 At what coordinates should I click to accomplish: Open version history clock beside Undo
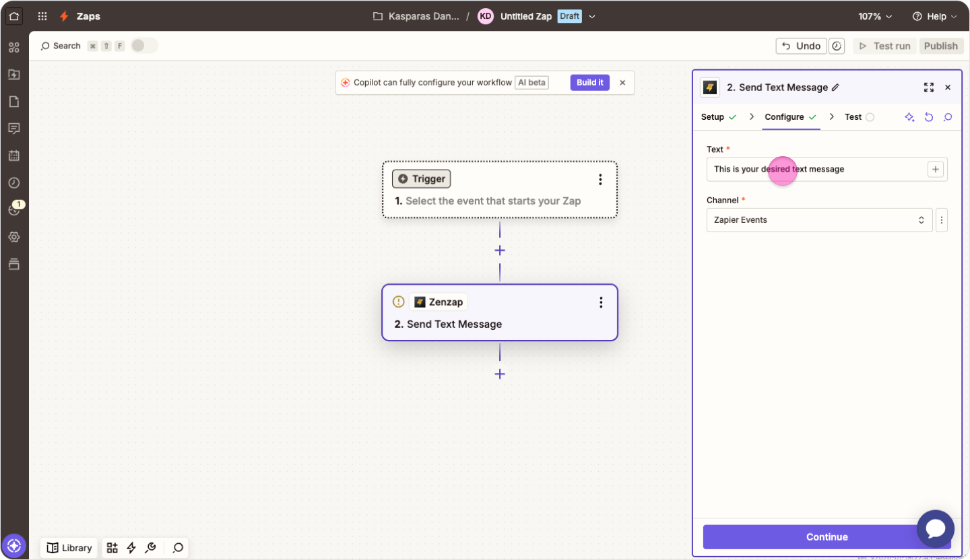(x=837, y=46)
